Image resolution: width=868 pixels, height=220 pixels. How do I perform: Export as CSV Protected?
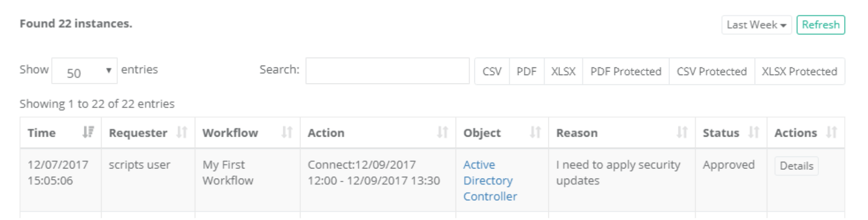[x=711, y=71]
